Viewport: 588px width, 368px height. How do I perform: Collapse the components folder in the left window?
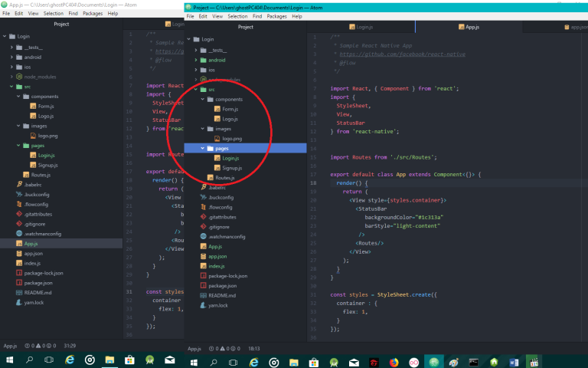tap(19, 96)
